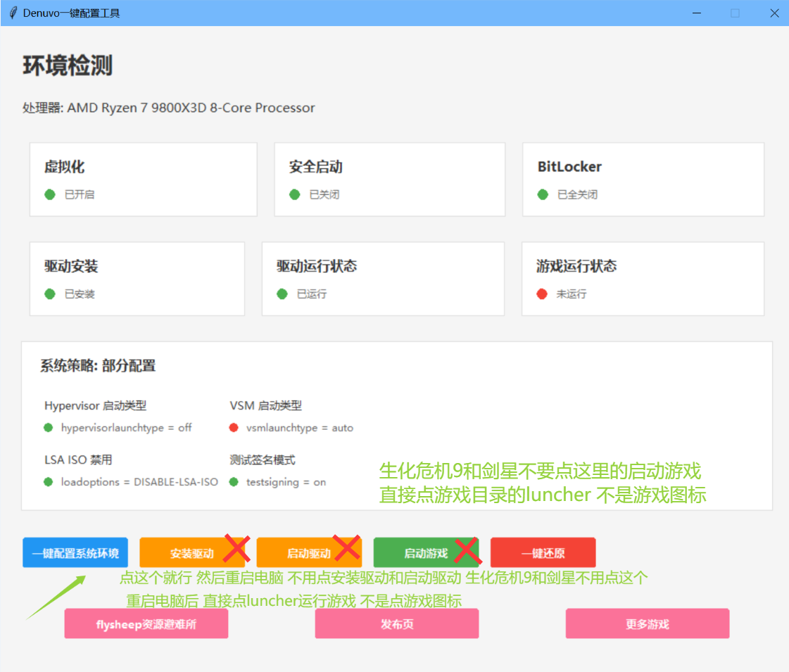Click green dot beside testsigning = on

pos(234,482)
